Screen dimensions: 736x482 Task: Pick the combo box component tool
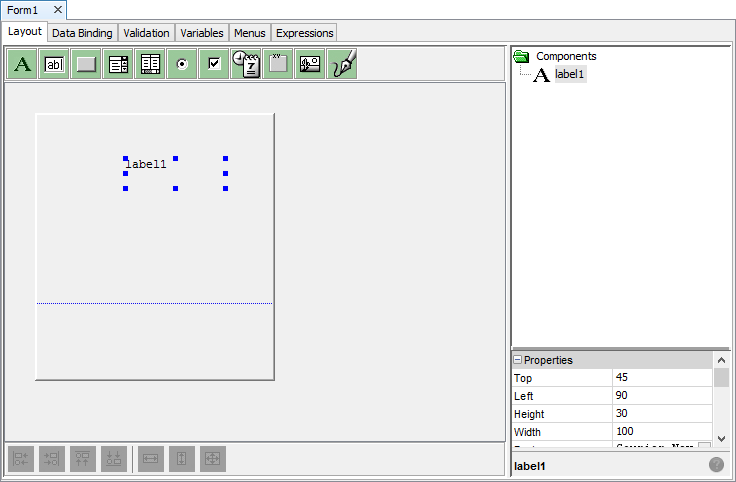click(x=119, y=64)
